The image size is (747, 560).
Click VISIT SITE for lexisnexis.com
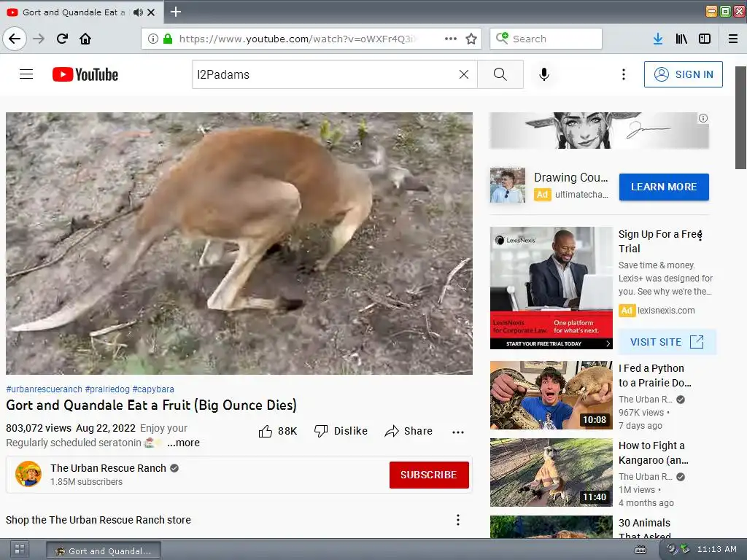pyautogui.click(x=667, y=342)
